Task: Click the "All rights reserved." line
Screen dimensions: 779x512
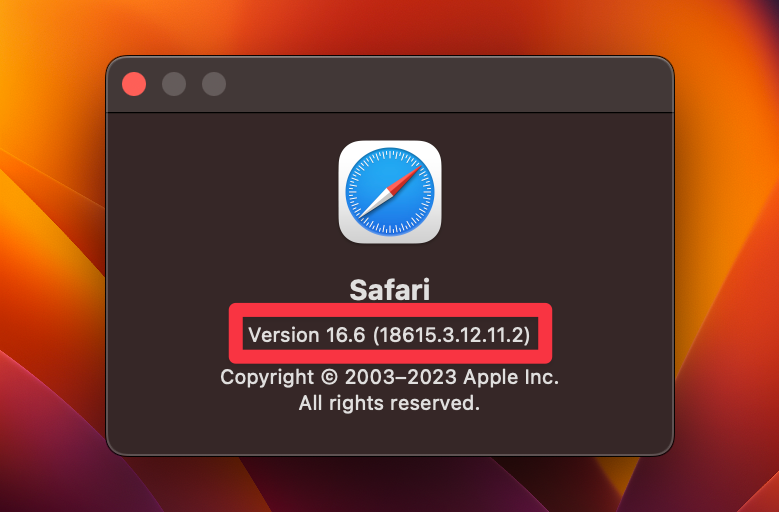Action: pyautogui.click(x=390, y=403)
